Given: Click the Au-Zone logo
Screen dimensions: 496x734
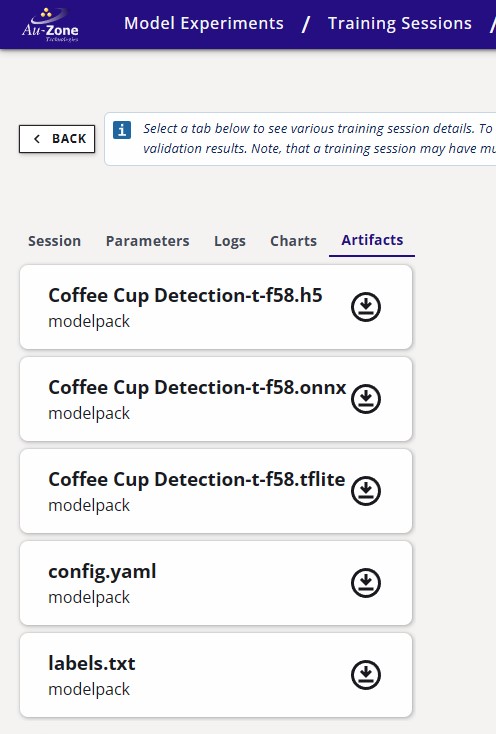Looking at the screenshot, I should [50, 25].
